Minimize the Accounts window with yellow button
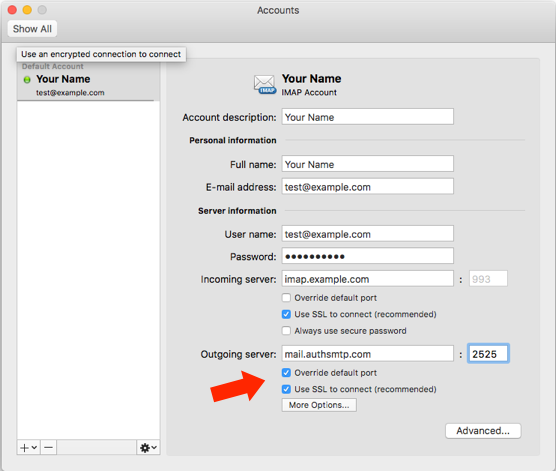556x471 pixels. [x=27, y=10]
